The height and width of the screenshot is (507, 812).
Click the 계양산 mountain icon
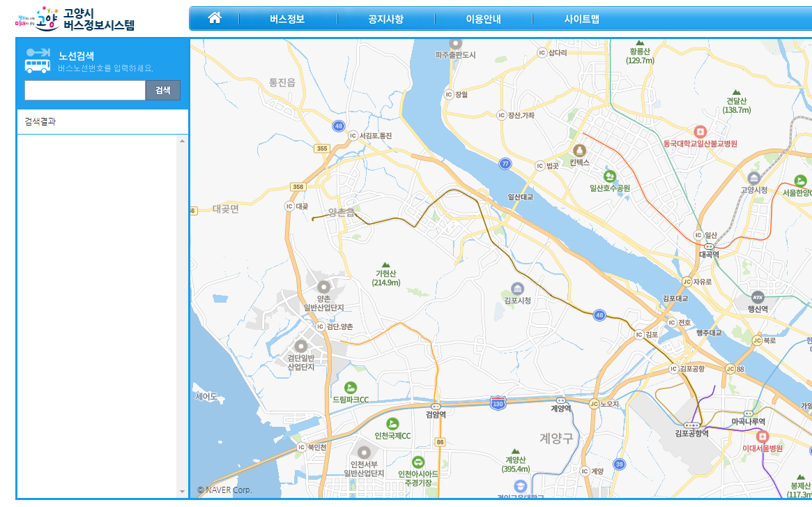coord(515,451)
